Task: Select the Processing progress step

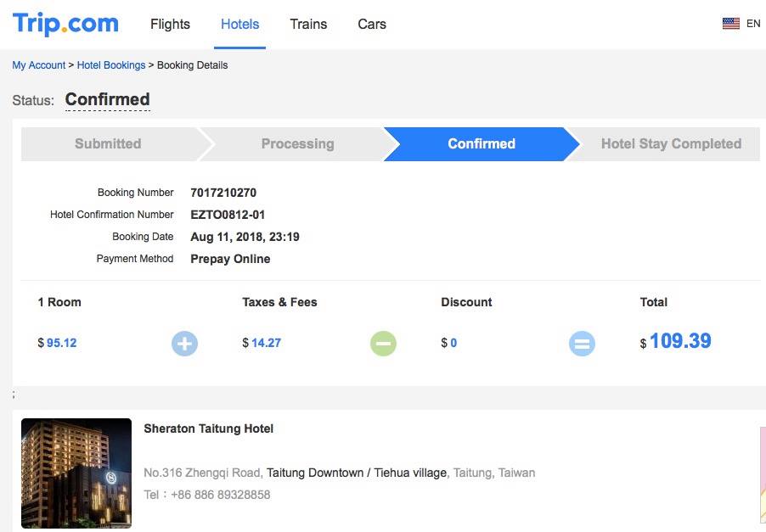Action: click(297, 143)
